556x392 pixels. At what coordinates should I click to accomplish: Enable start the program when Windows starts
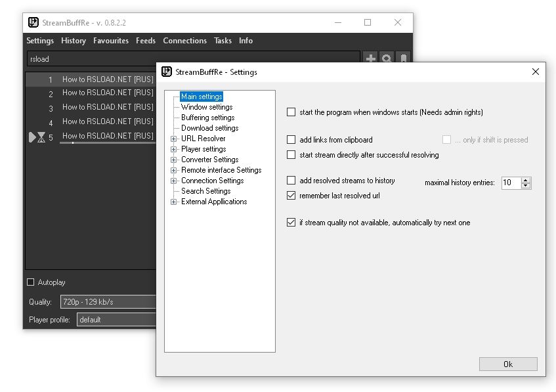[x=291, y=112]
